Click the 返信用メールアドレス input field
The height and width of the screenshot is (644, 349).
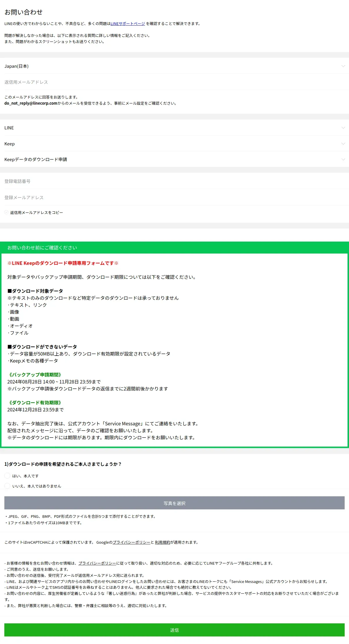pos(174,82)
